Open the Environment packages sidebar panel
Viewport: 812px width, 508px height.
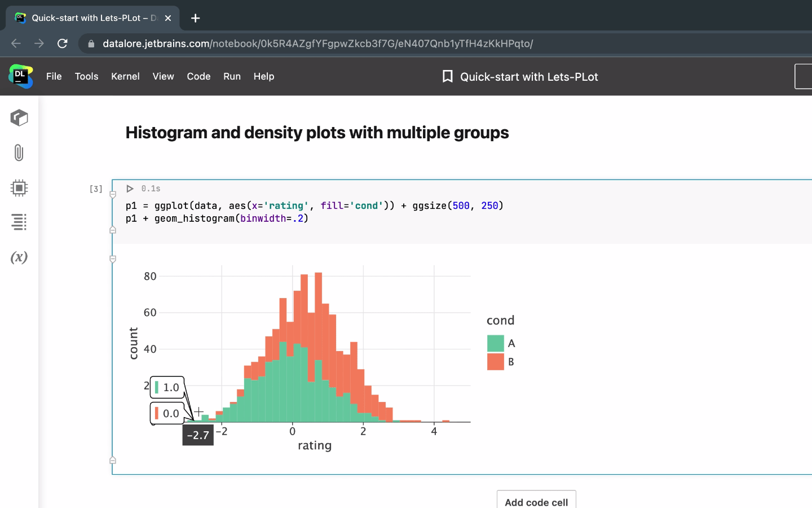pyautogui.click(x=19, y=117)
